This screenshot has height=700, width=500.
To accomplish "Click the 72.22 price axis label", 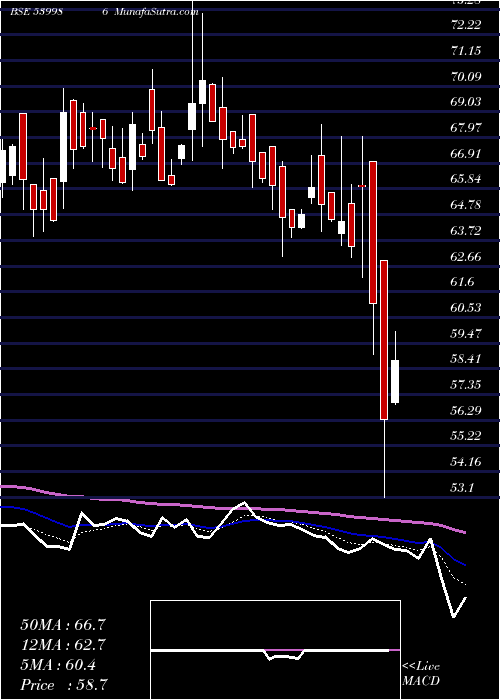I will click(468, 25).
